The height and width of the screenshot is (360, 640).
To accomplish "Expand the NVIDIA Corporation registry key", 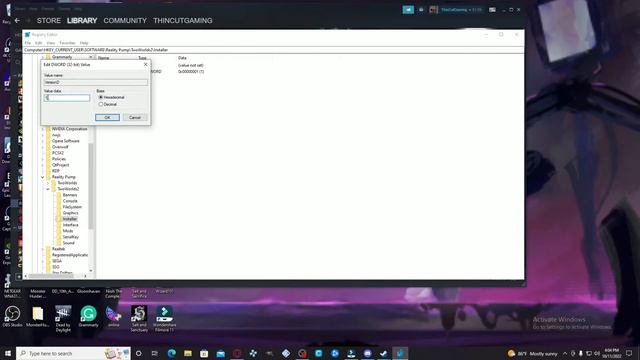I will tap(42, 129).
